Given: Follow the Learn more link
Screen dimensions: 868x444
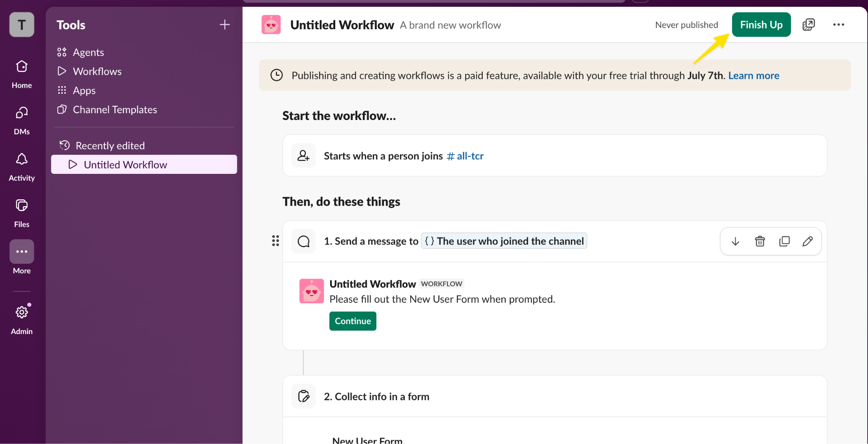Looking at the screenshot, I should click(754, 75).
